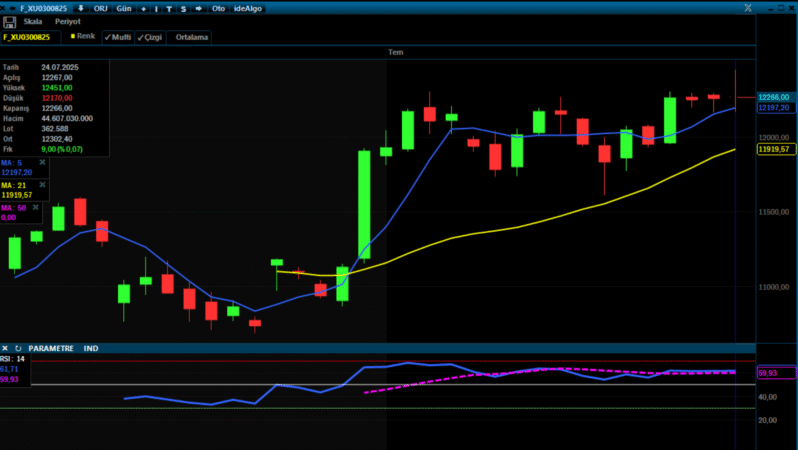Select the MA : 5 label

[x=11, y=163]
